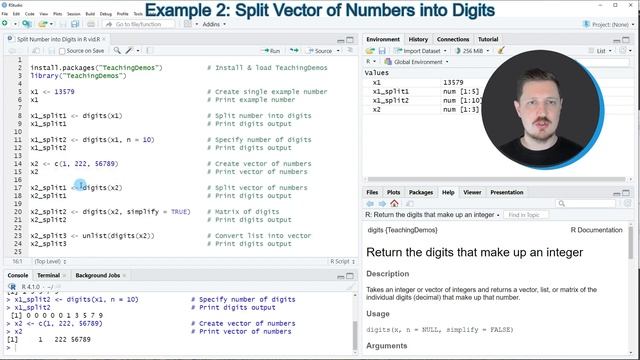Switch to the Plots tab
This screenshot has height=360, width=640.
point(393,192)
